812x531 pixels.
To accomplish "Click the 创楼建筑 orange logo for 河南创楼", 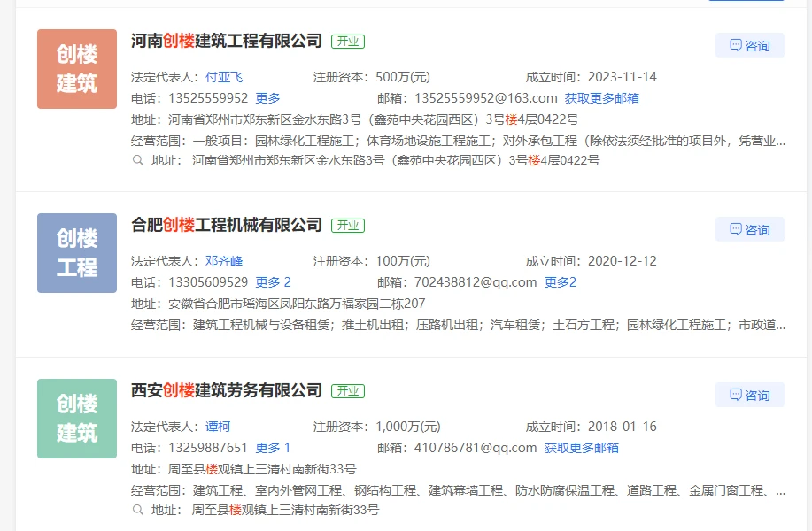I will point(77,69).
